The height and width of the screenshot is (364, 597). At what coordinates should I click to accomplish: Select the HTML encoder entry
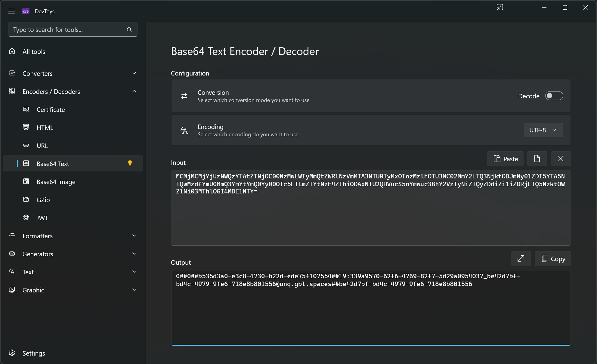click(x=73, y=128)
